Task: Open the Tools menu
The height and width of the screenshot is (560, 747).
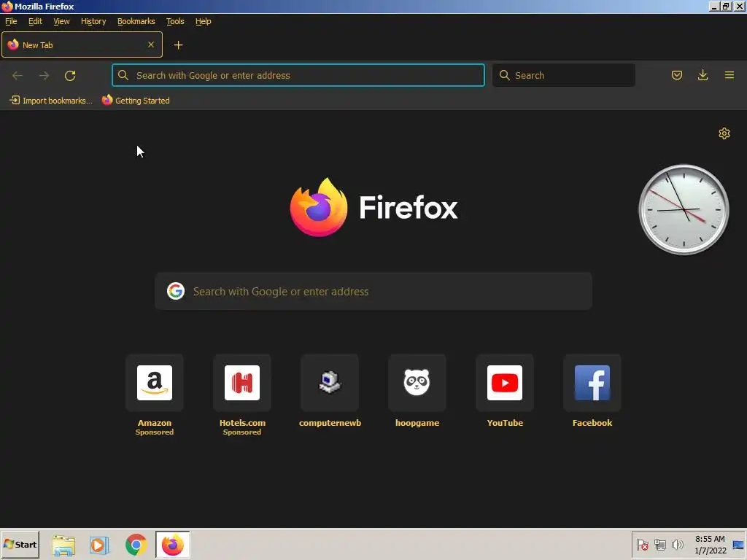Action: coord(175,21)
